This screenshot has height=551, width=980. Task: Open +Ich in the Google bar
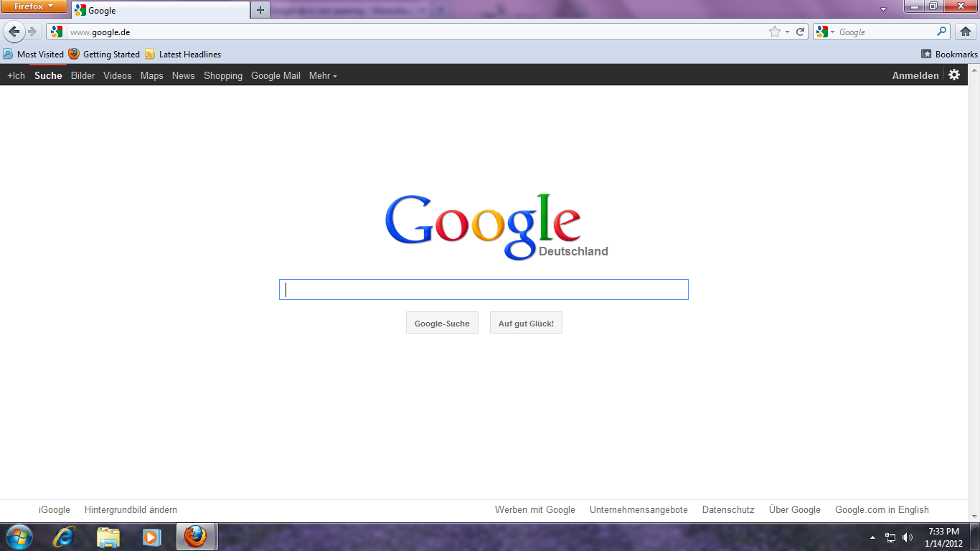16,75
